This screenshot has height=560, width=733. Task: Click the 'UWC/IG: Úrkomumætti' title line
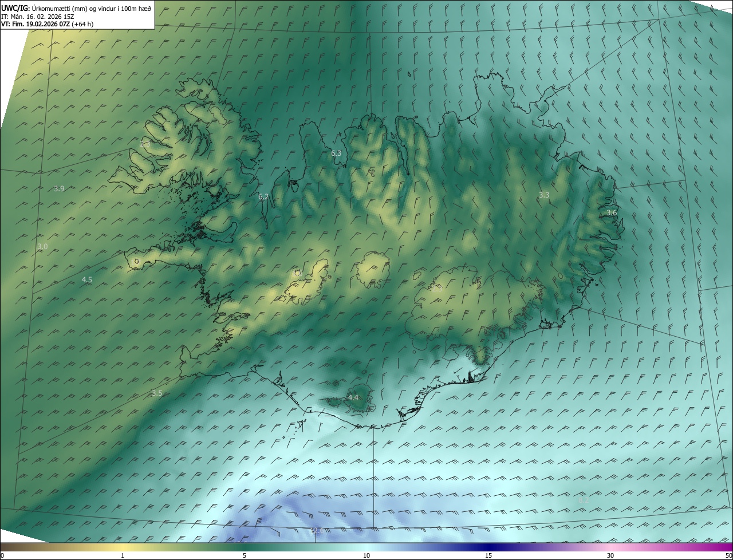77,8
